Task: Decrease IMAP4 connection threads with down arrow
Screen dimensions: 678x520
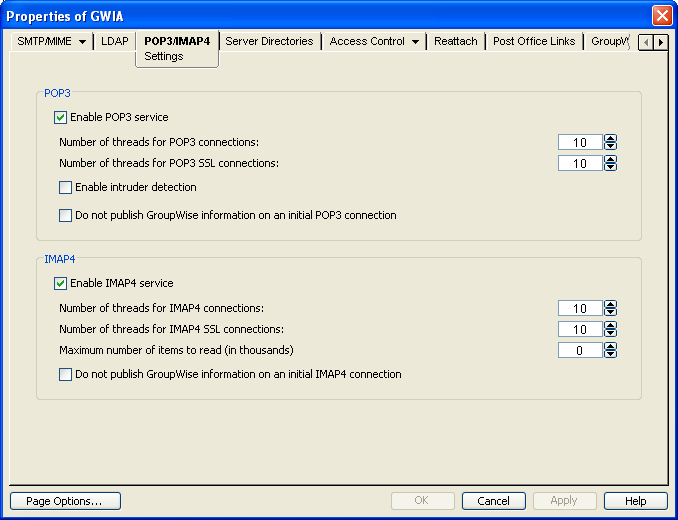Action: 610,312
